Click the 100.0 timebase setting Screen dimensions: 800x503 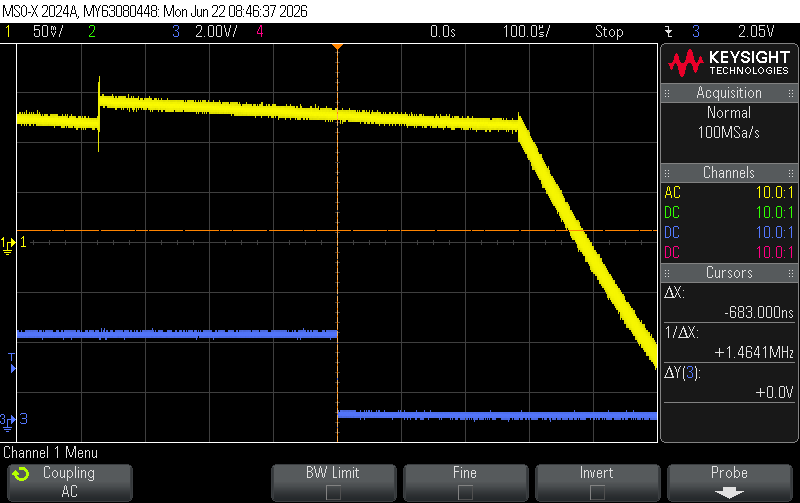[x=527, y=32]
